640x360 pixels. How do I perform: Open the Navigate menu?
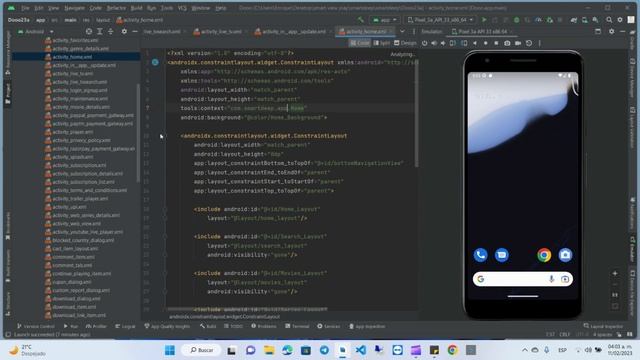[74, 8]
